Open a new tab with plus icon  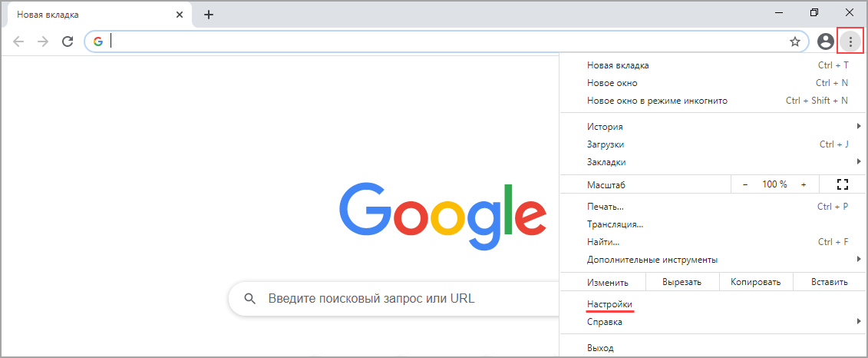[x=209, y=15]
